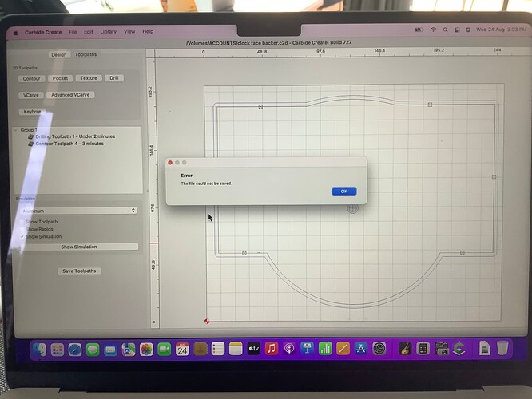Viewport: 532px width, 399px height.
Task: Open the Library menu
Action: [x=108, y=32]
